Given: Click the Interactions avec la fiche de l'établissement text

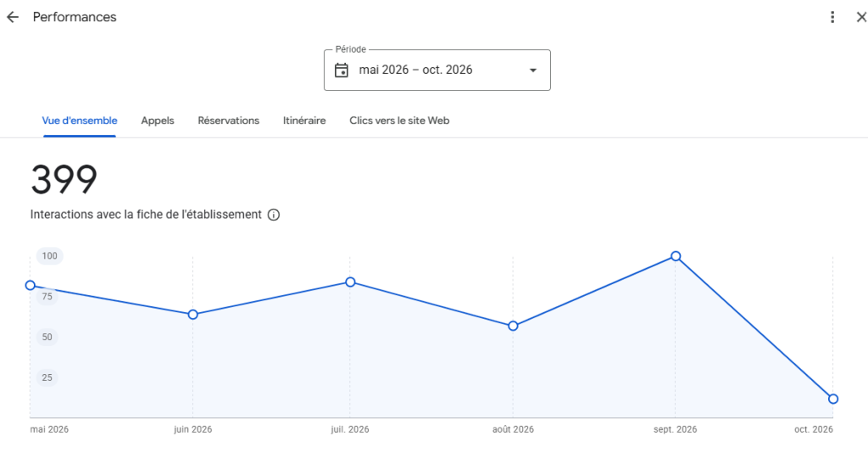Looking at the screenshot, I should [x=146, y=215].
